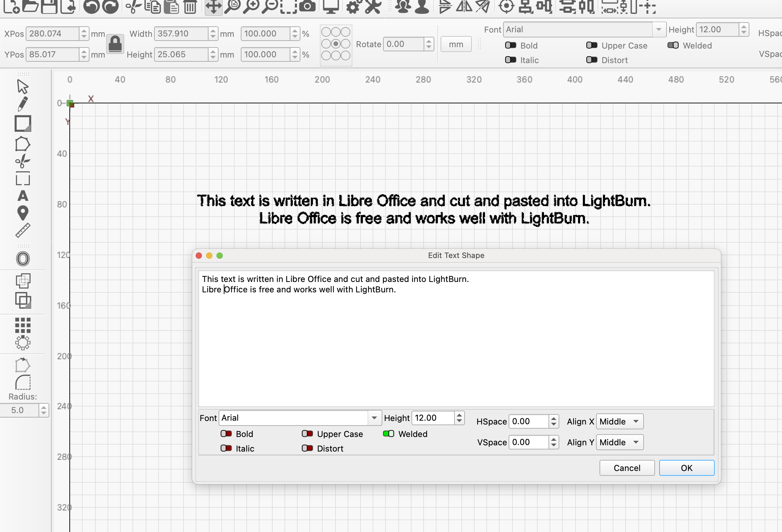This screenshot has width=782, height=532.
Task: Open a file with the folder icon
Action: tap(31, 6)
